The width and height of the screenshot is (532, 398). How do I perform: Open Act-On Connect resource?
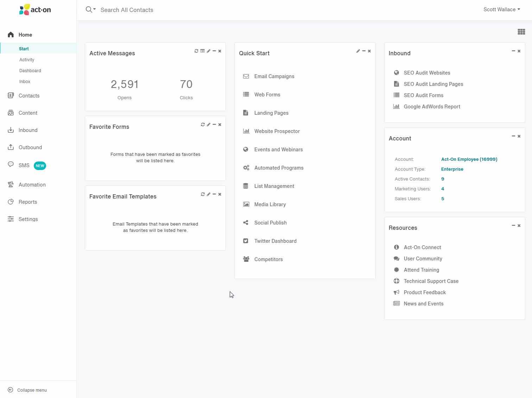pyautogui.click(x=417, y=247)
